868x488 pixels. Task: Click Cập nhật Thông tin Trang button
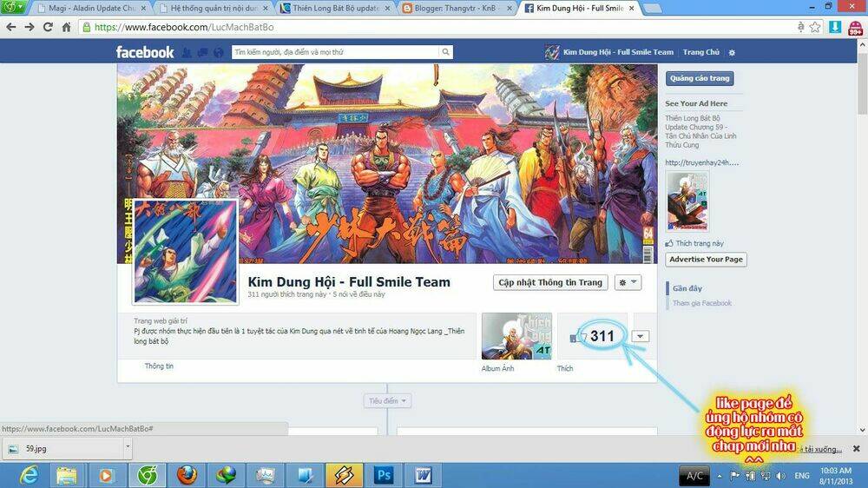click(x=550, y=282)
